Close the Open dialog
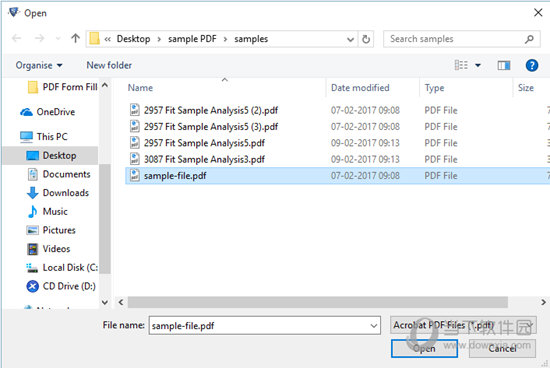Image resolution: width=550 pixels, height=368 pixels. coord(538,13)
